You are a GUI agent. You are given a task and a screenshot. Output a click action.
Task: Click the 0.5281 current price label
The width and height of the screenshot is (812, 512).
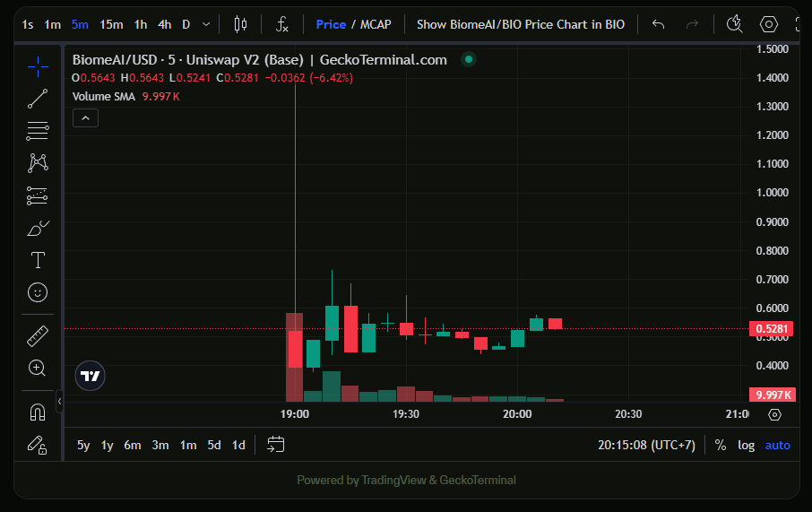[771, 328]
